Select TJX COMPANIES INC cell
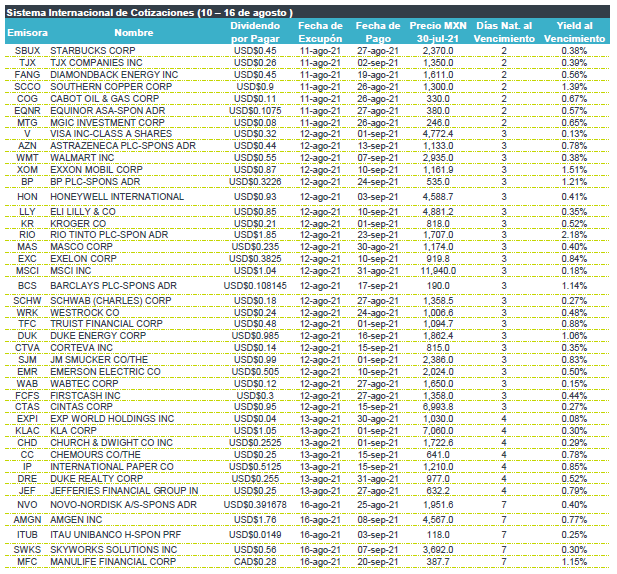 (96, 63)
